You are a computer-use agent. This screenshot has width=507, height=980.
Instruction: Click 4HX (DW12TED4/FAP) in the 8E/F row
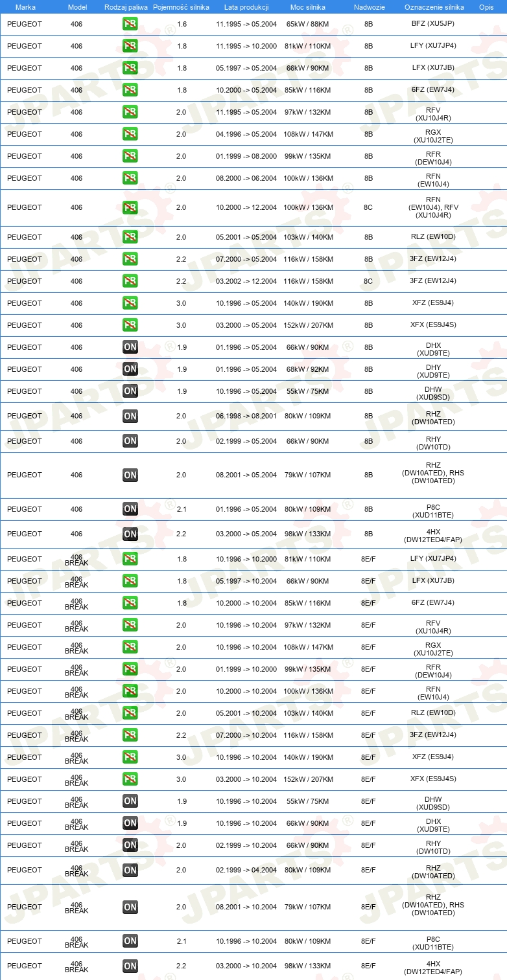click(x=433, y=968)
